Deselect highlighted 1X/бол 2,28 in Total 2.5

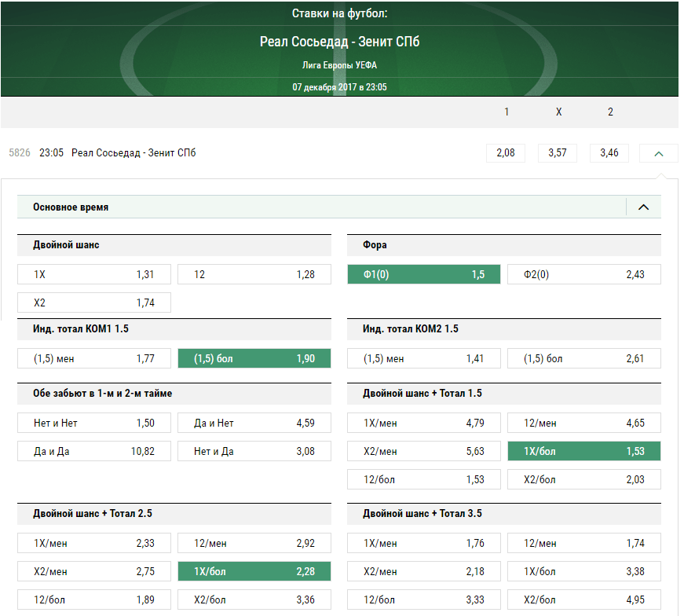[254, 571]
